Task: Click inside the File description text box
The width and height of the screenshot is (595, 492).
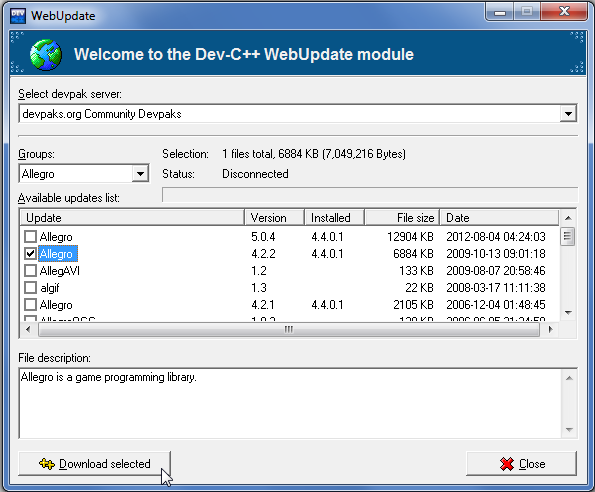Action: coord(290,403)
